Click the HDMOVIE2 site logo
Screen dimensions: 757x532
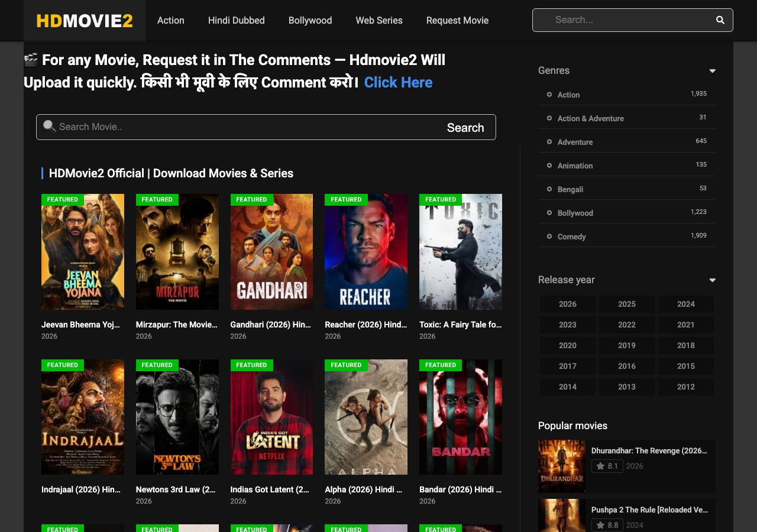click(x=85, y=21)
